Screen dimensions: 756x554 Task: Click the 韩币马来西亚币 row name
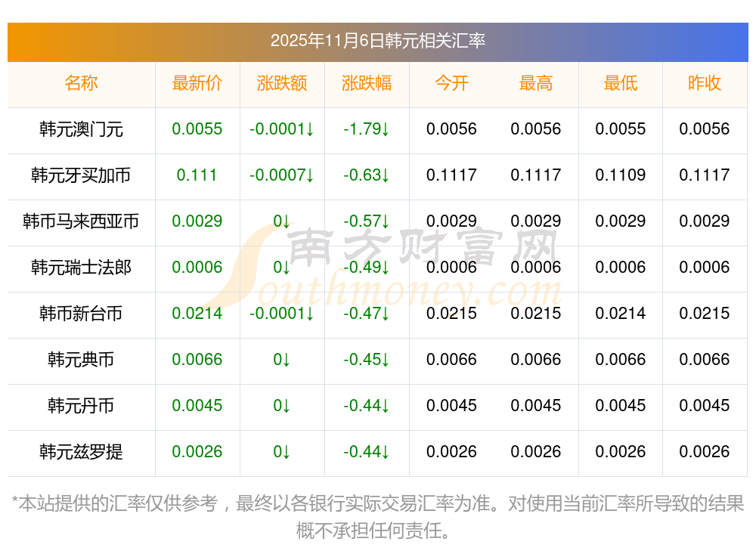pos(81,221)
